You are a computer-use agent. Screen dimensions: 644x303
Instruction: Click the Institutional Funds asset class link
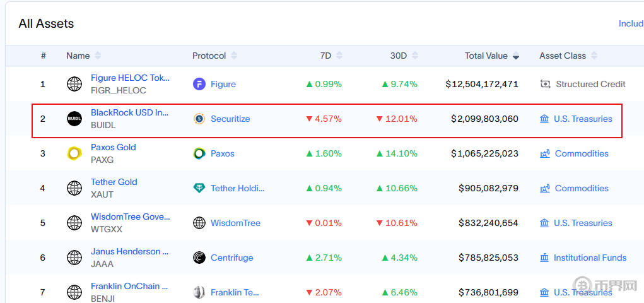[590, 258]
